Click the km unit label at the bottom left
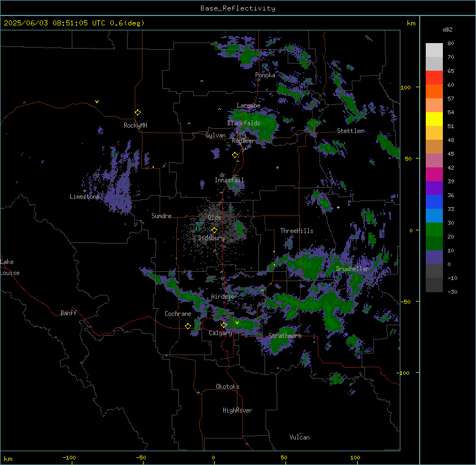The image size is (476, 465). click(8, 459)
